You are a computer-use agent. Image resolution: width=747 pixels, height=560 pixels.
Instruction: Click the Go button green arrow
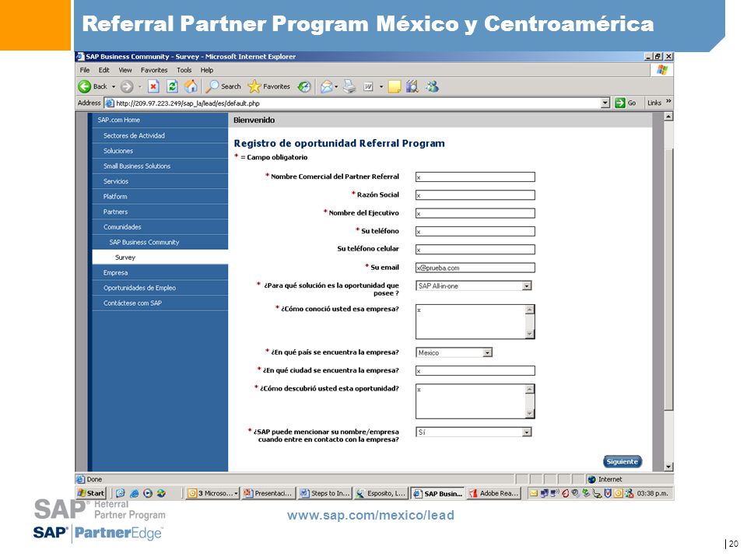pos(620,103)
